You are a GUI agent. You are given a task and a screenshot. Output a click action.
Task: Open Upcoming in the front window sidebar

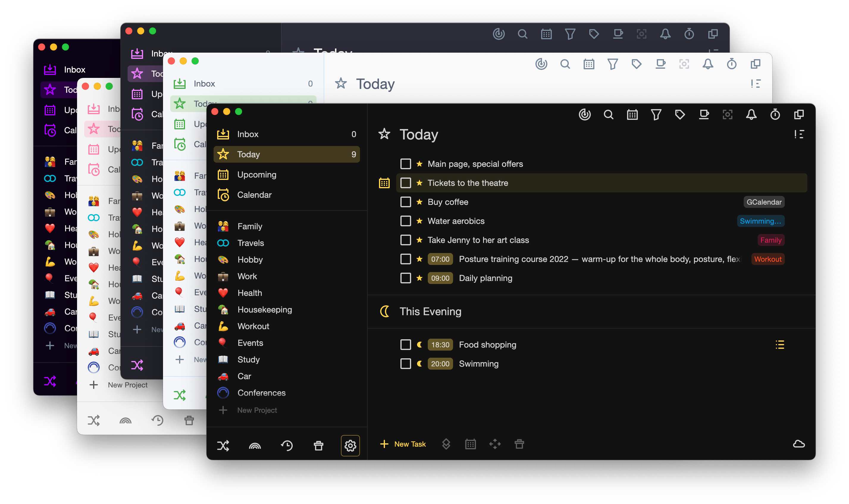click(286, 175)
